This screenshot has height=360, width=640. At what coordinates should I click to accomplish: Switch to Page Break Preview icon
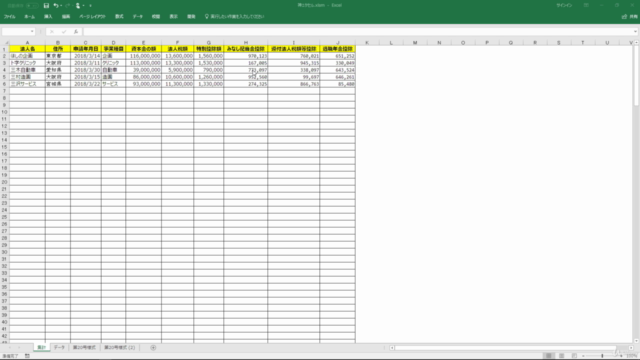[574, 356]
